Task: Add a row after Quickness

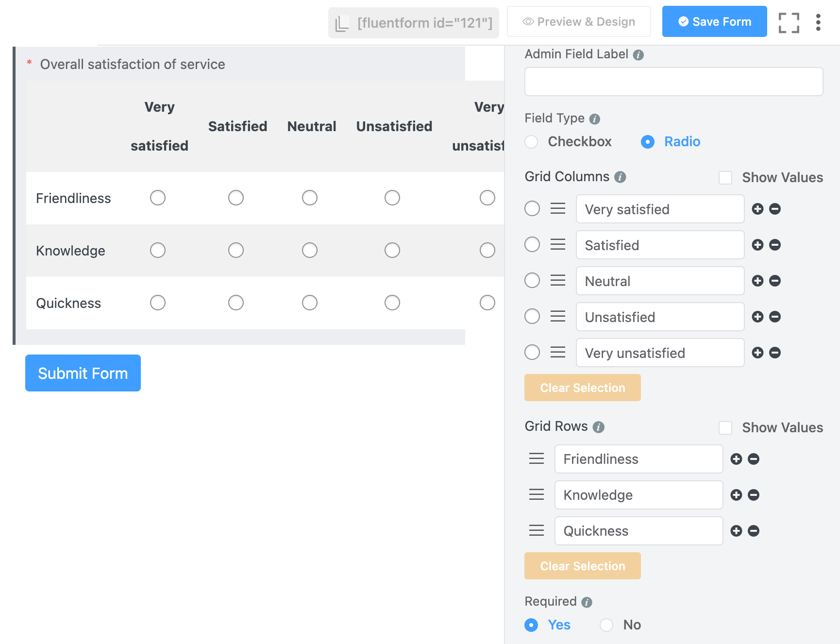Action: click(736, 530)
